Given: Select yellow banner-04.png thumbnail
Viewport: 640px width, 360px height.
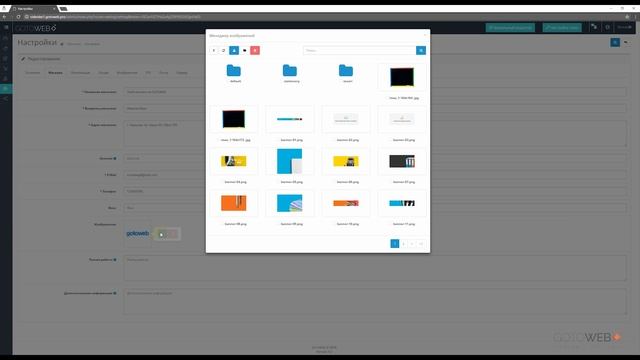Looking at the screenshot, I should point(234,161).
